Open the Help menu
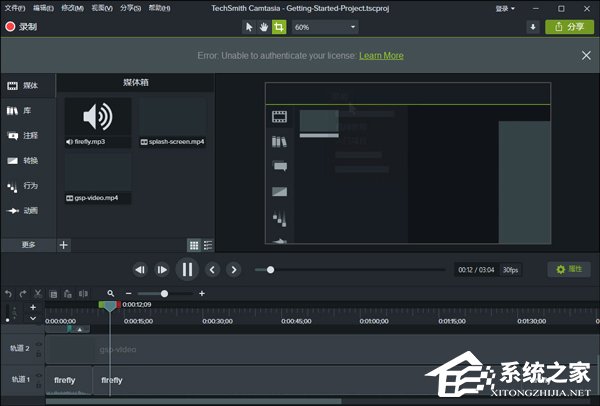This screenshot has height=406, width=600. point(159,8)
